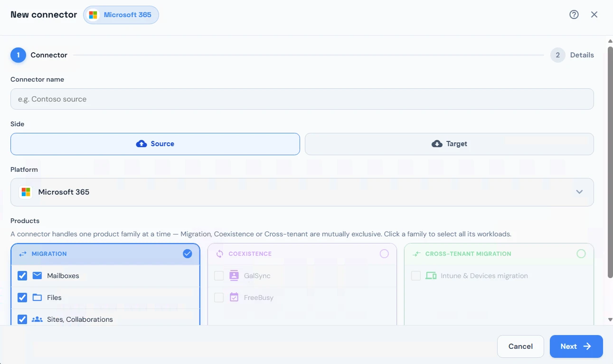Click the Migration arrows icon

click(x=23, y=254)
